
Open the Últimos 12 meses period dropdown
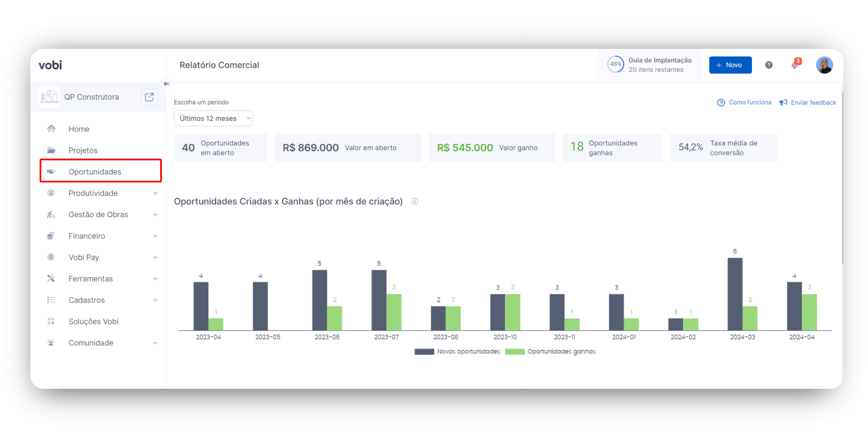[213, 119]
